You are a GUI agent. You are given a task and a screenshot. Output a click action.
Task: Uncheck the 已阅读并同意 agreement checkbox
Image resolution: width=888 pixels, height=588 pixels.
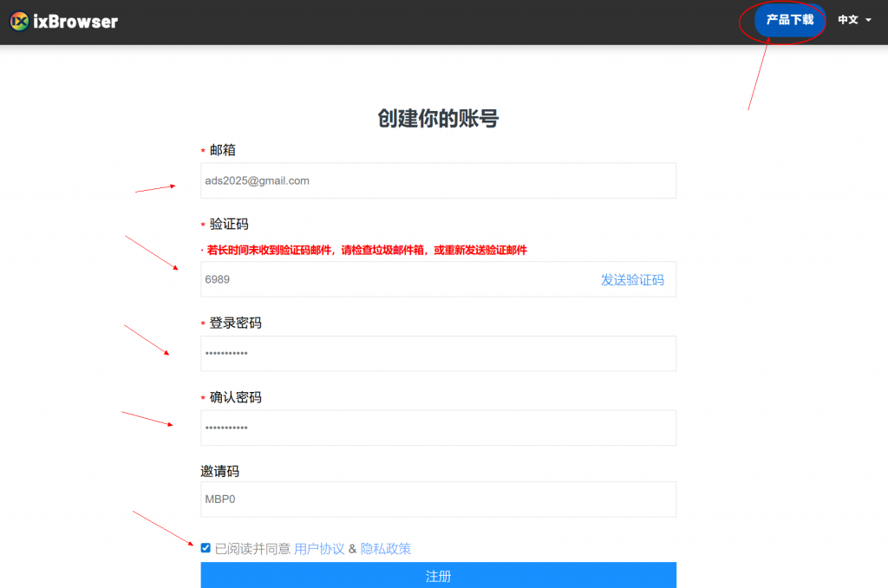tap(206, 548)
